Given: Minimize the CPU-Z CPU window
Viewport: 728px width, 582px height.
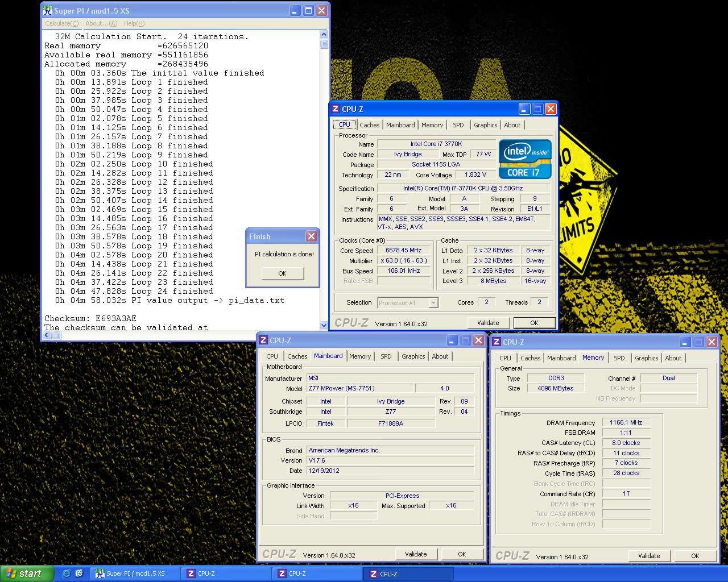Looking at the screenshot, I should 524,109.
